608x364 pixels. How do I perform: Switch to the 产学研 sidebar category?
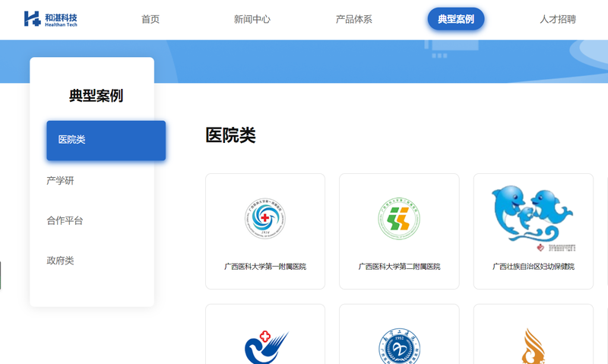60,181
